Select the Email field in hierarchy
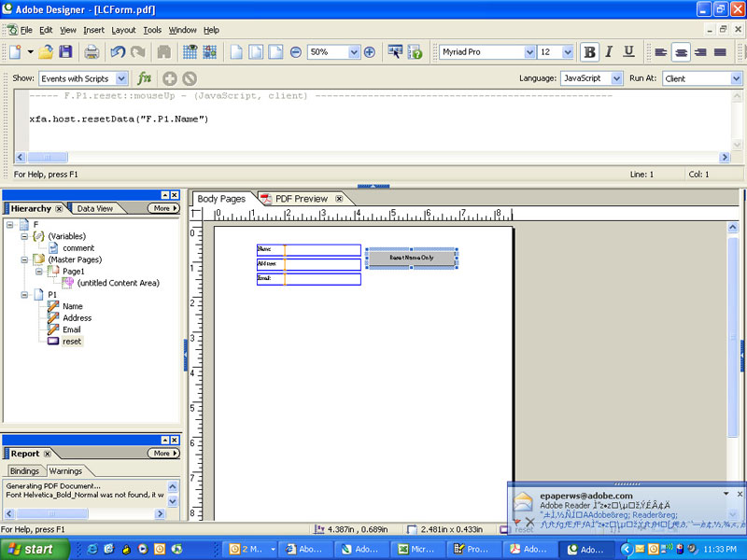 pos(72,329)
